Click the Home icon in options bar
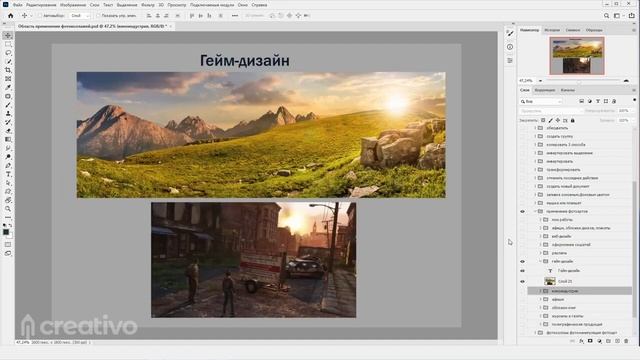Viewport: 640px width, 360px height. [11, 16]
